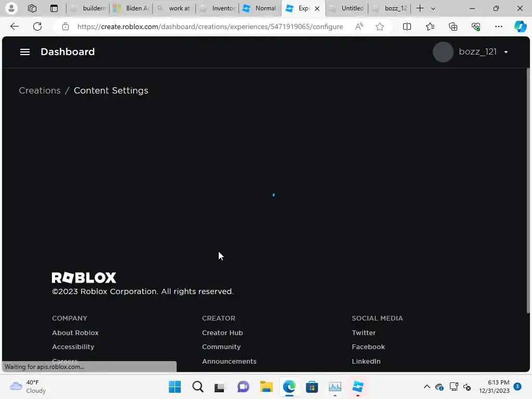Add this page to favorites
The image size is (532, 399).
tap(380, 26)
